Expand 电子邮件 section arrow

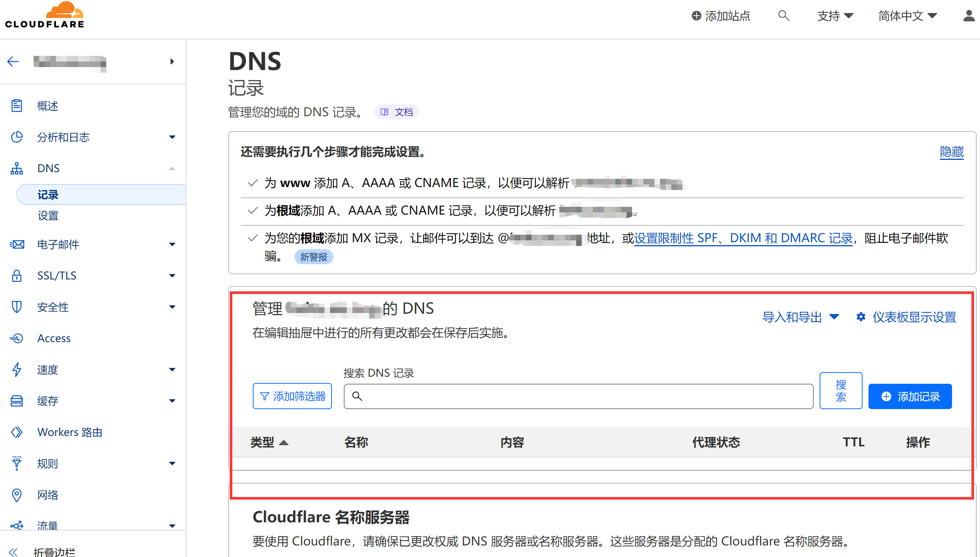(172, 244)
